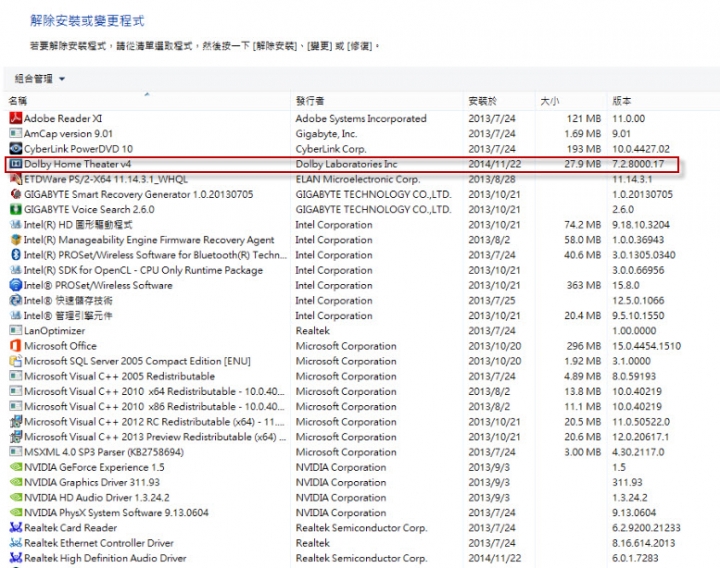
Task: Click the ETDWare PS/2-X64 icon
Action: (16, 179)
